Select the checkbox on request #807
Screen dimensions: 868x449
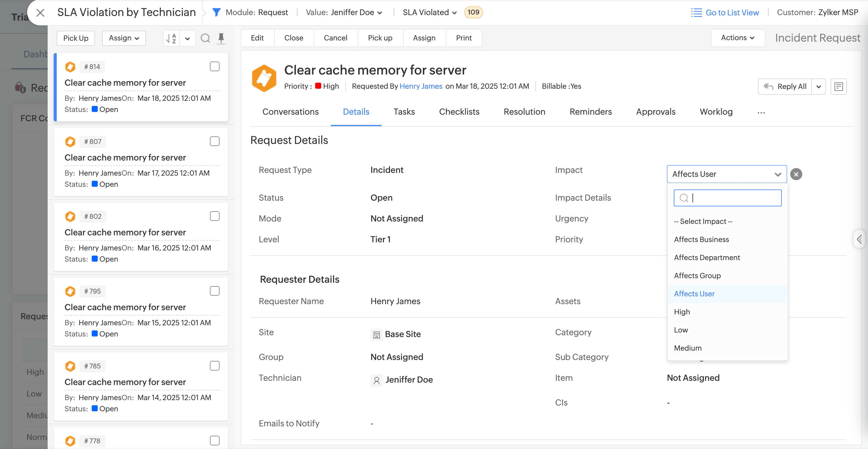(215, 141)
